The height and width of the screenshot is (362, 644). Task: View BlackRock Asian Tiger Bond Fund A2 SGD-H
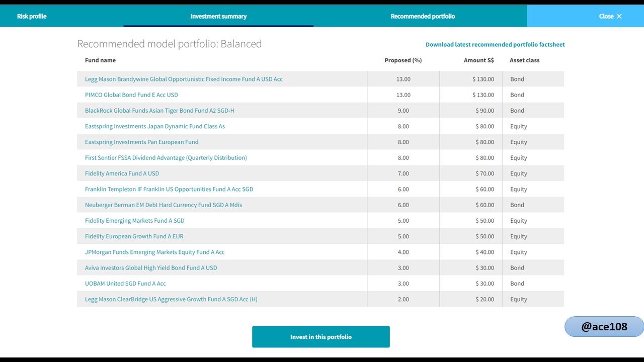pos(159,111)
